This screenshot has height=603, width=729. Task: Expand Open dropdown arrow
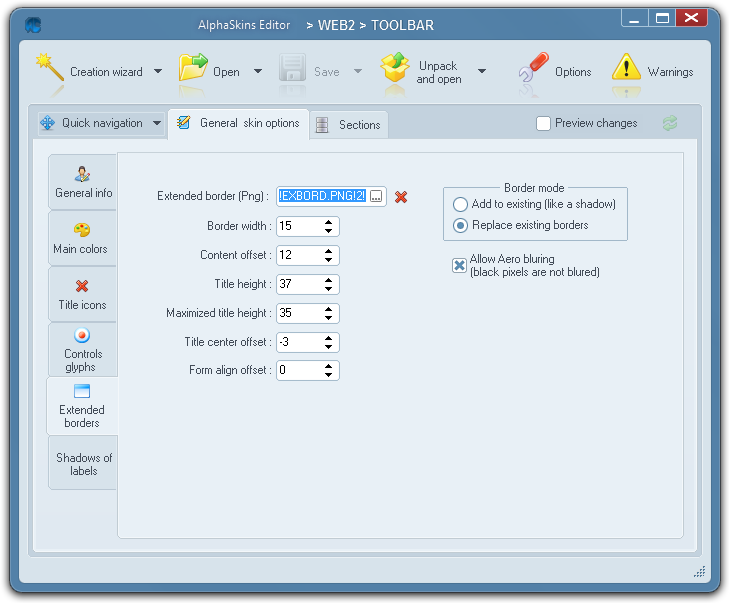258,72
